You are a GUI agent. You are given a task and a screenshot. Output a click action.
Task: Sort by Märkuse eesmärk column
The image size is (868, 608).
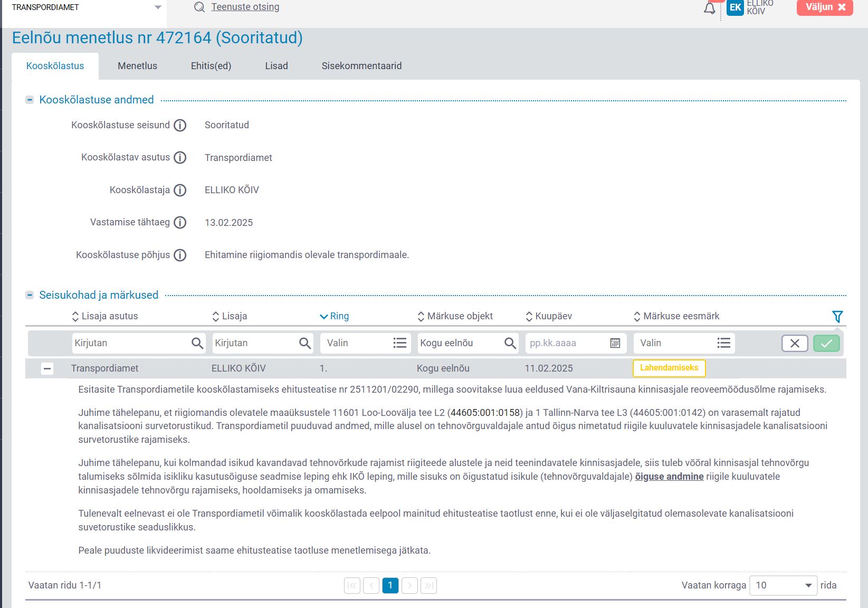pos(676,316)
